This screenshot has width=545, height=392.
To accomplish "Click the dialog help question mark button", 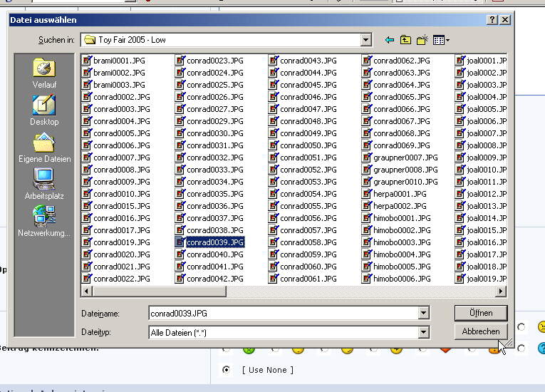I will [x=492, y=20].
